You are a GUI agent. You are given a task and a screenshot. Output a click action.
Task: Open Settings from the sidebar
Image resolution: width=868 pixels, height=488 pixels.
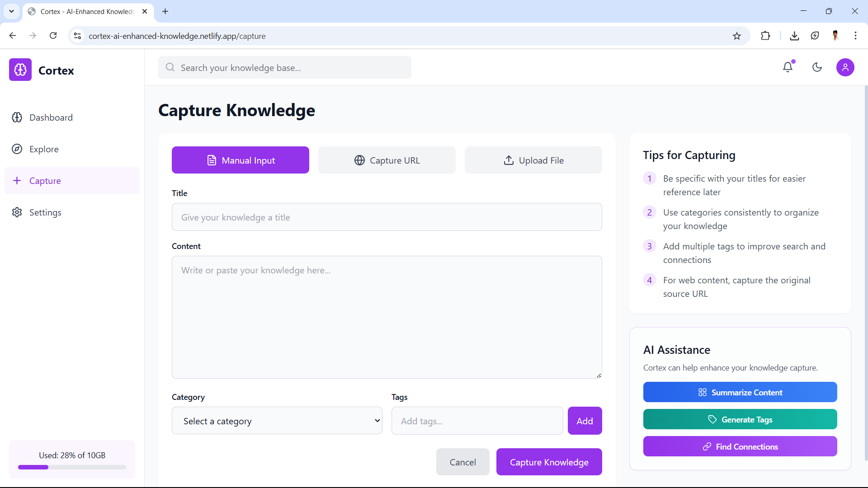coord(45,212)
